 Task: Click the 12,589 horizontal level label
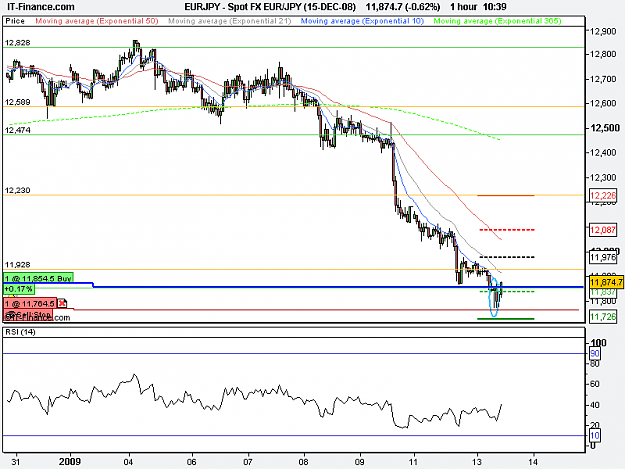[x=17, y=102]
